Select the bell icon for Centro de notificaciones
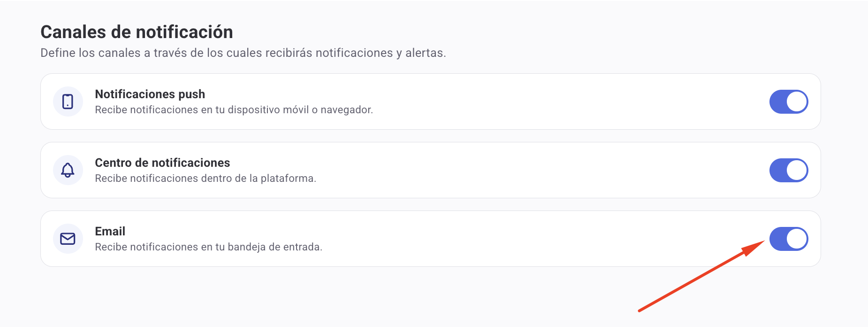Image resolution: width=868 pixels, height=327 pixels. click(68, 170)
